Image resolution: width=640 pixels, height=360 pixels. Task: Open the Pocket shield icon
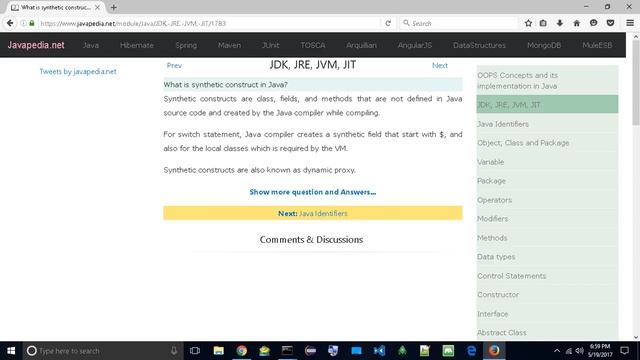pyautogui.click(x=610, y=23)
